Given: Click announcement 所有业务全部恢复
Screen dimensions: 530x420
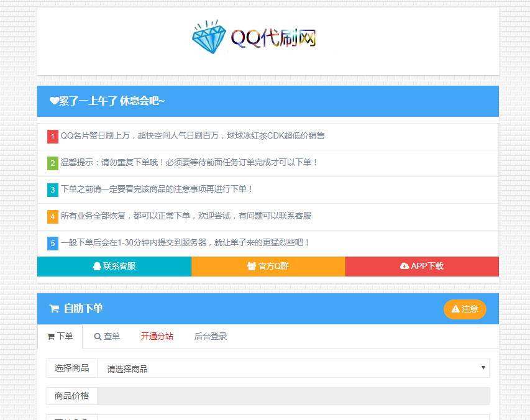Looking at the screenshot, I should (x=186, y=216).
